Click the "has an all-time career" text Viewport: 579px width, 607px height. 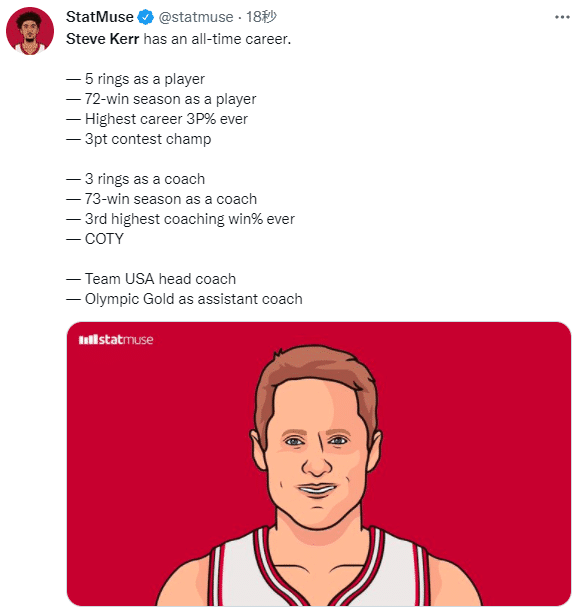click(x=217, y=39)
